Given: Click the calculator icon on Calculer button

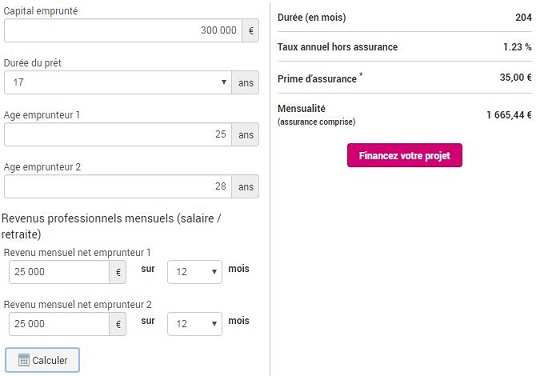Looking at the screenshot, I should (24, 360).
